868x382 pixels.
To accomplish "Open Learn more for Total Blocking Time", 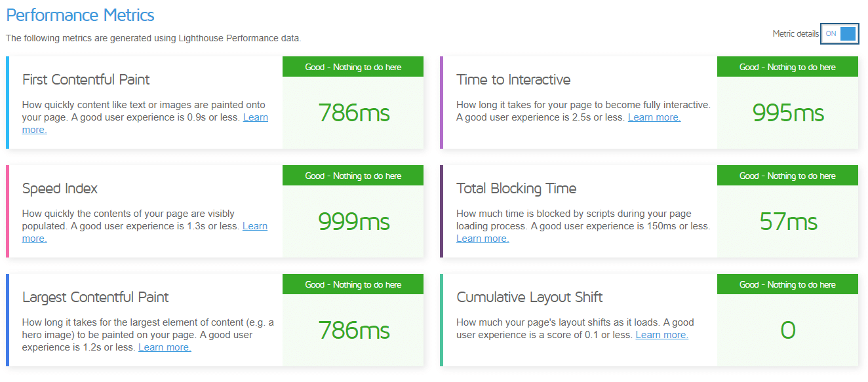I will 483,238.
